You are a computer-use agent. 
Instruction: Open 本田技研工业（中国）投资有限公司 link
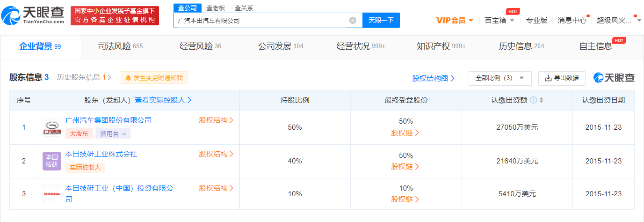119,193
